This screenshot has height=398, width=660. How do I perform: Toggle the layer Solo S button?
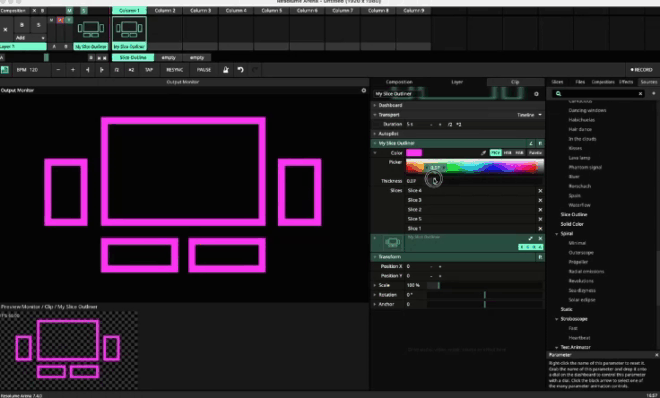click(x=38, y=25)
